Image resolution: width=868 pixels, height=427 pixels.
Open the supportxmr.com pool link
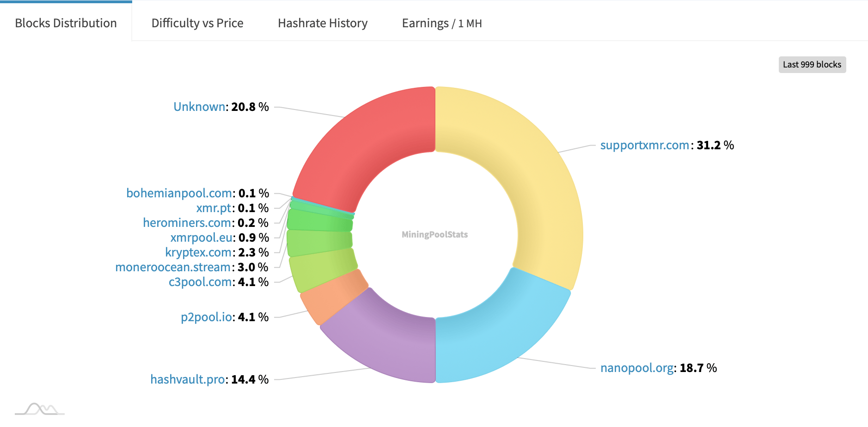tap(644, 145)
